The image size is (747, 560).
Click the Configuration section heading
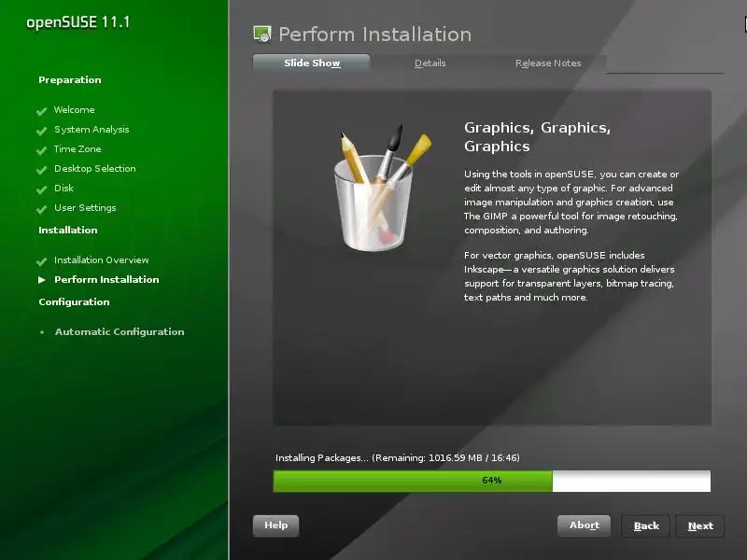(75, 301)
